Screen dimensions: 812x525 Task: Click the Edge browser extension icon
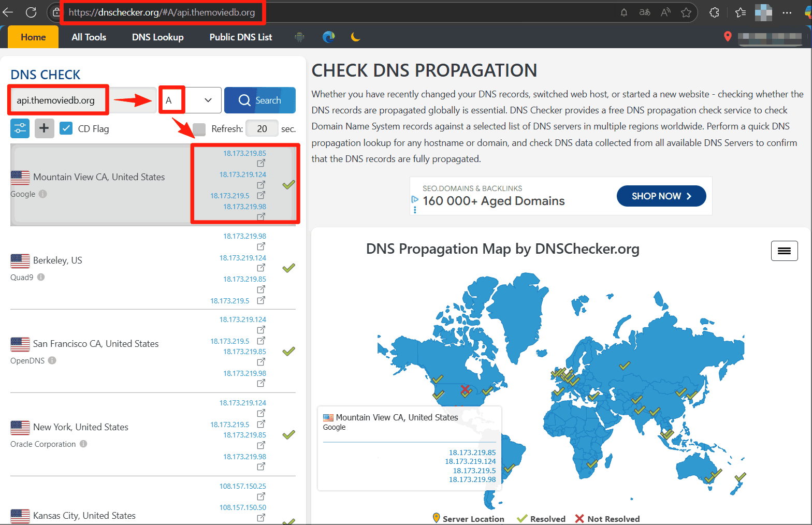pyautogui.click(x=328, y=37)
